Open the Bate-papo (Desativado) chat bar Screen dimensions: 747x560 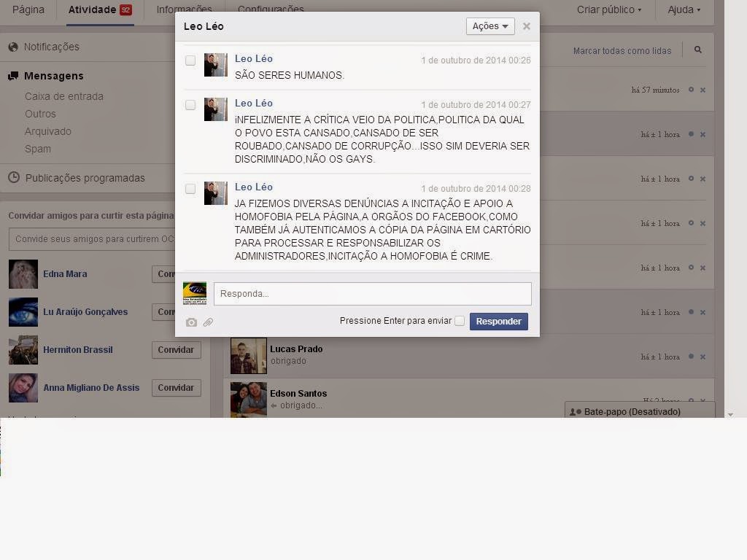(x=640, y=411)
